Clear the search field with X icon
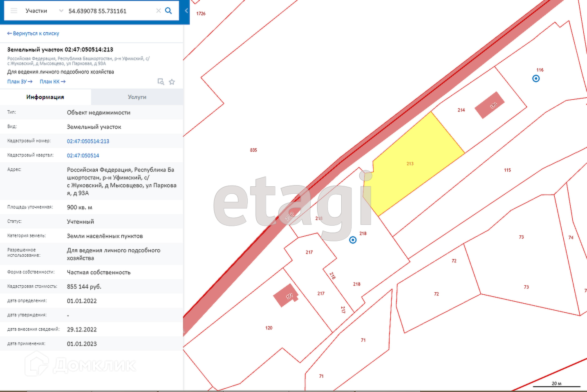The image size is (587, 392). (159, 11)
